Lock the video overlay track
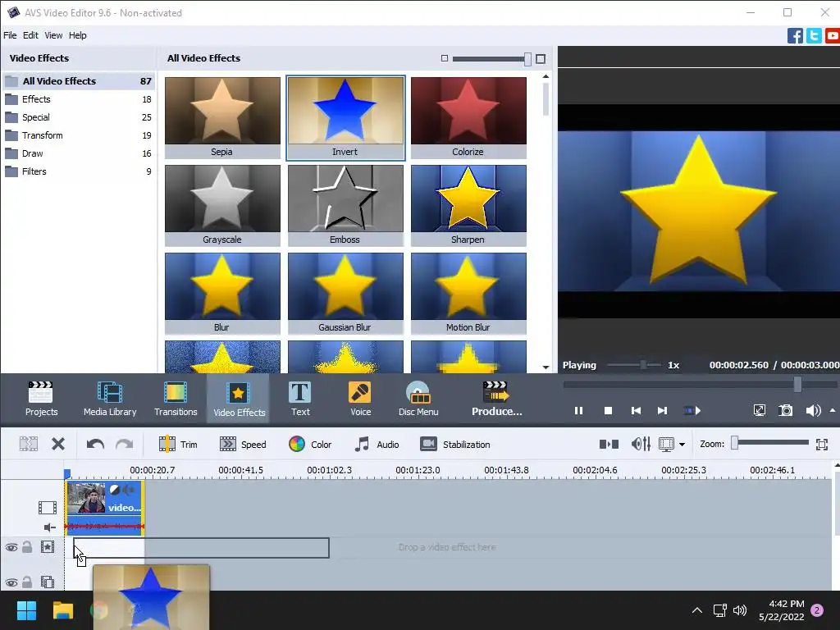Screen dimensions: 840x630 pyautogui.click(x=27, y=582)
